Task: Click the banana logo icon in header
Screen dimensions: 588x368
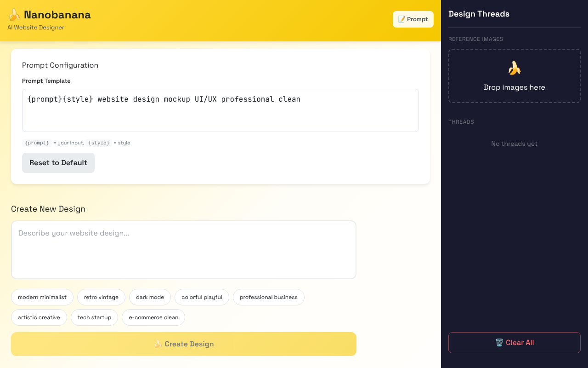Action: tap(14, 15)
